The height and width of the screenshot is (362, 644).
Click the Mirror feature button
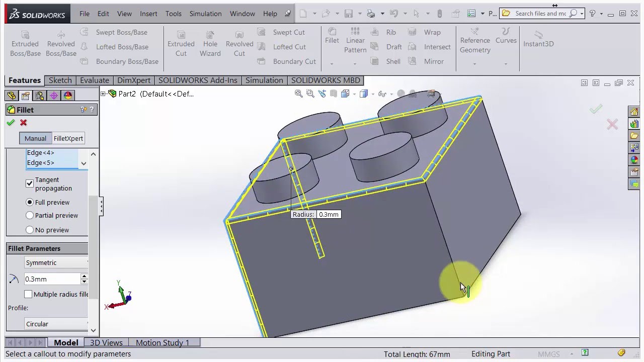click(x=427, y=61)
